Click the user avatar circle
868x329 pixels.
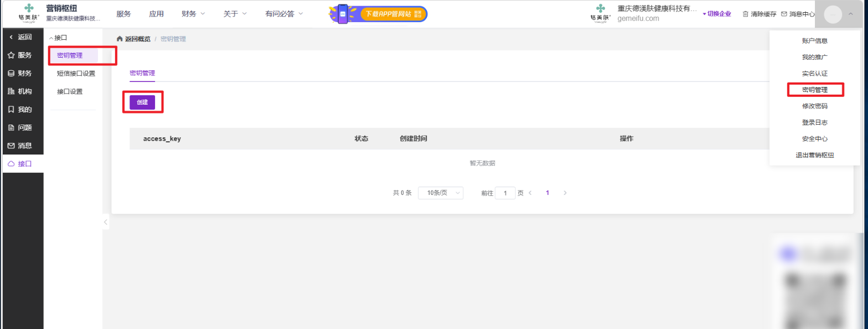(833, 14)
